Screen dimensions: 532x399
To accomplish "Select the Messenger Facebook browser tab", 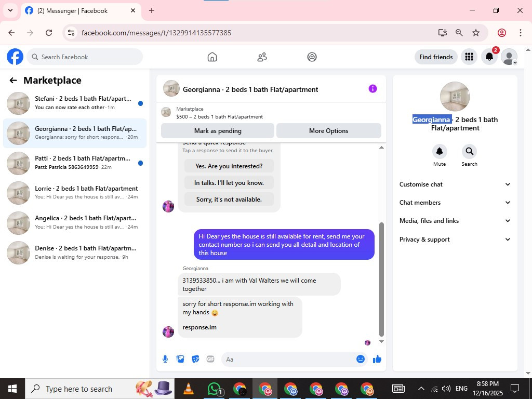I will click(82, 11).
